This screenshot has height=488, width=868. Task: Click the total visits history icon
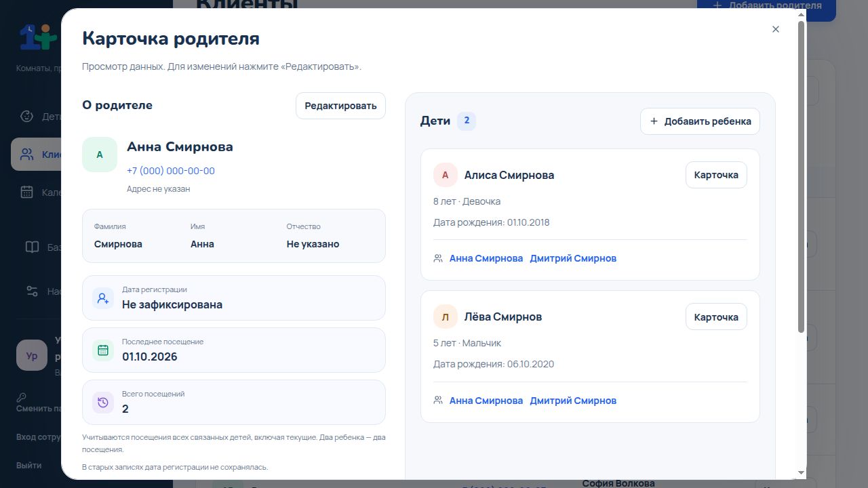tap(103, 403)
